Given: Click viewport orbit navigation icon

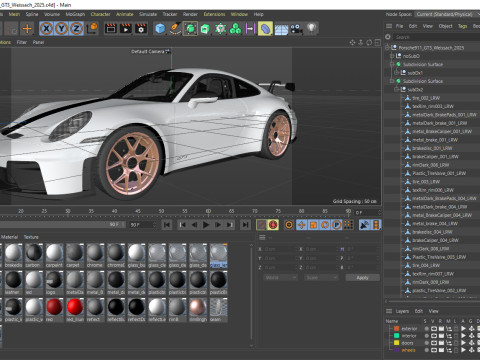Looking at the screenshot, I should click(369, 43).
